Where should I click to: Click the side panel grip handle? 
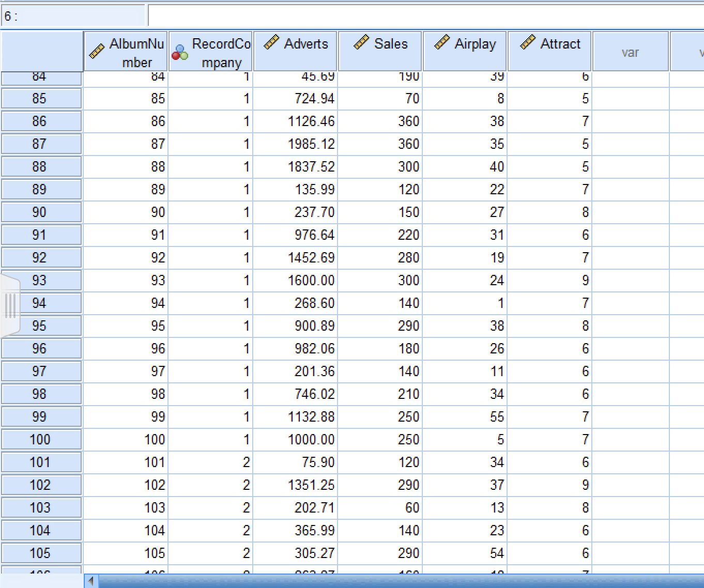10,305
